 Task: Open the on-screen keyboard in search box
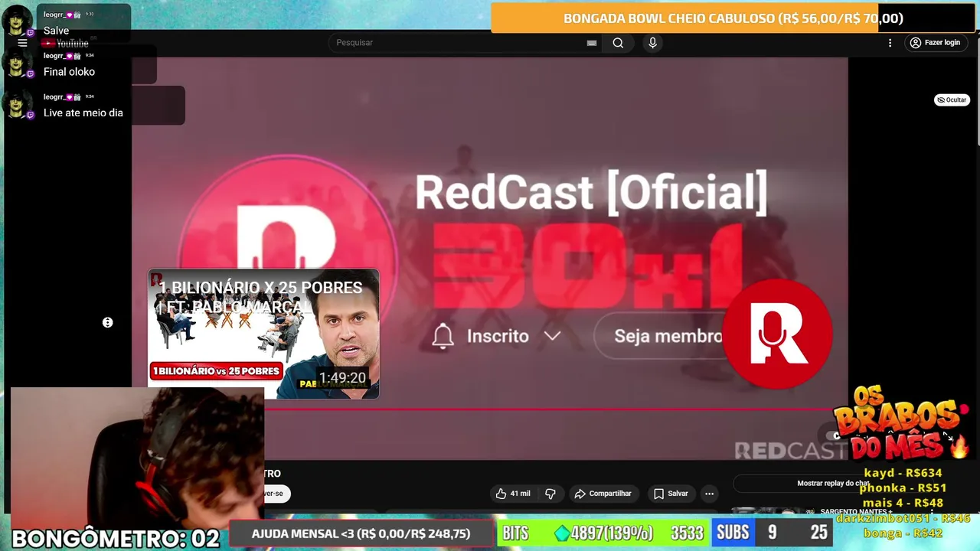tap(591, 43)
